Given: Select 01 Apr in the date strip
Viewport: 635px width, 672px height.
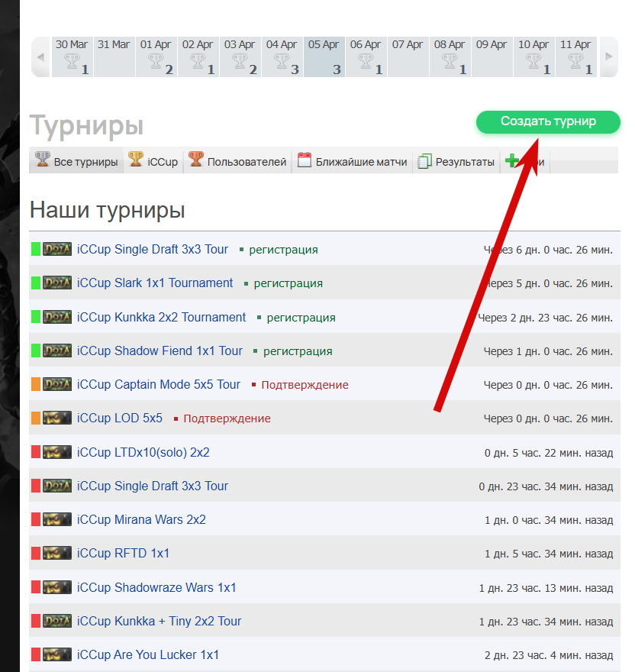Looking at the screenshot, I should tap(156, 57).
